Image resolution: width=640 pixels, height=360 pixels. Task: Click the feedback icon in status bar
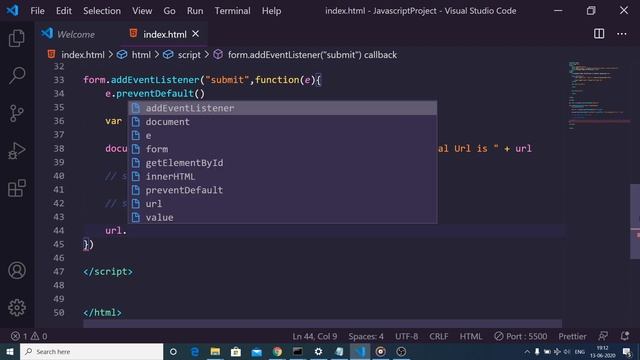(603, 336)
